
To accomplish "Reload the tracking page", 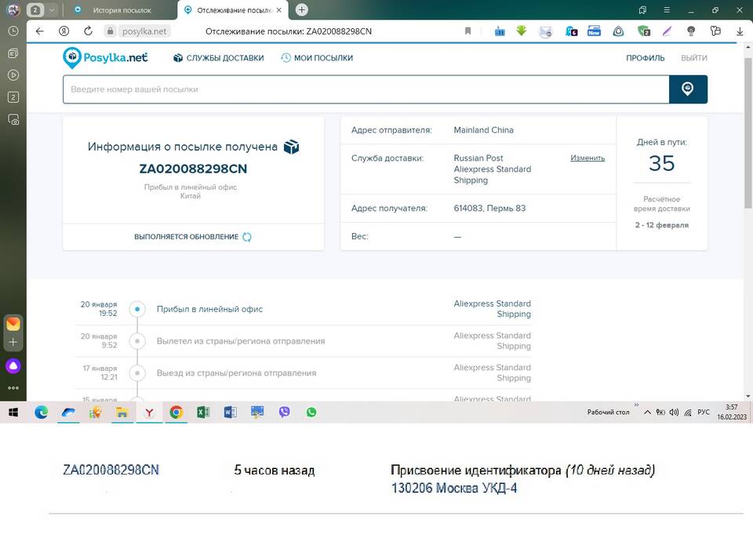I will [x=88, y=31].
